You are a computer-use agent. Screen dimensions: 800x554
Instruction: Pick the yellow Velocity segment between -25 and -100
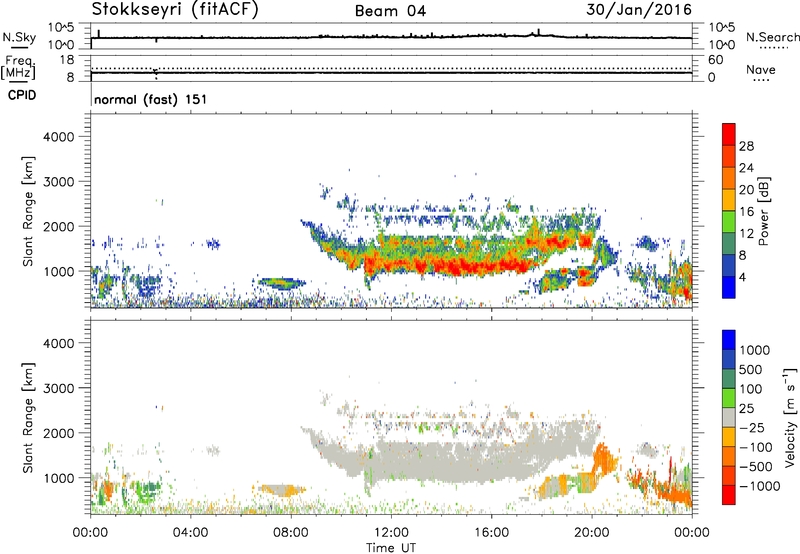[729, 437]
